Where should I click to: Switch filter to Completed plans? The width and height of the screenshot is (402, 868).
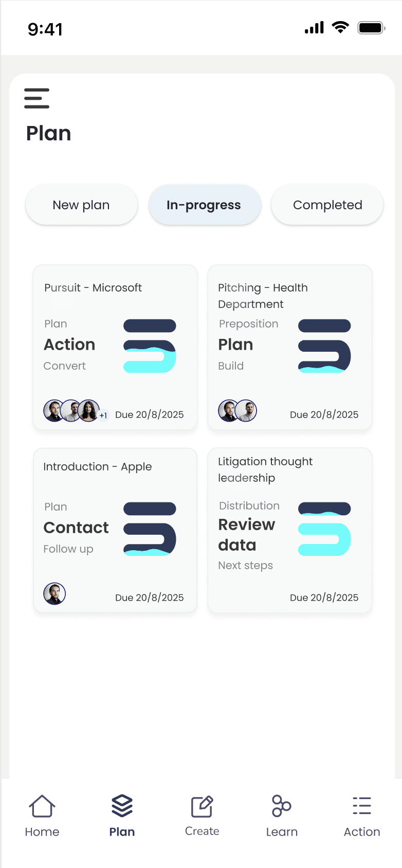(327, 205)
